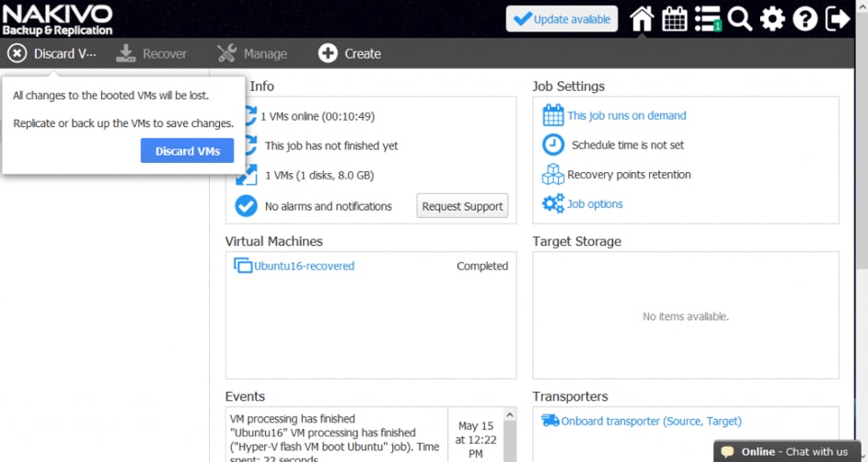The height and width of the screenshot is (462, 868).
Task: Open the Recover menu
Action: point(152,53)
